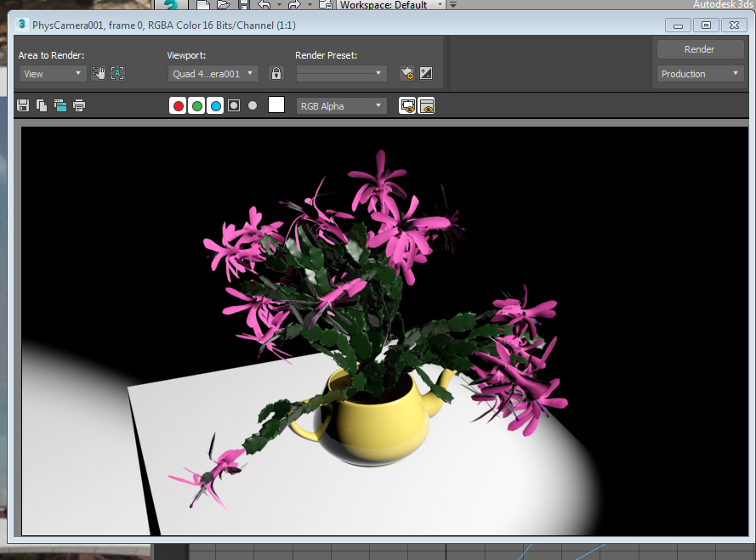Screen dimensions: 756x560
Task: Print the rendered image
Action: [x=79, y=105]
